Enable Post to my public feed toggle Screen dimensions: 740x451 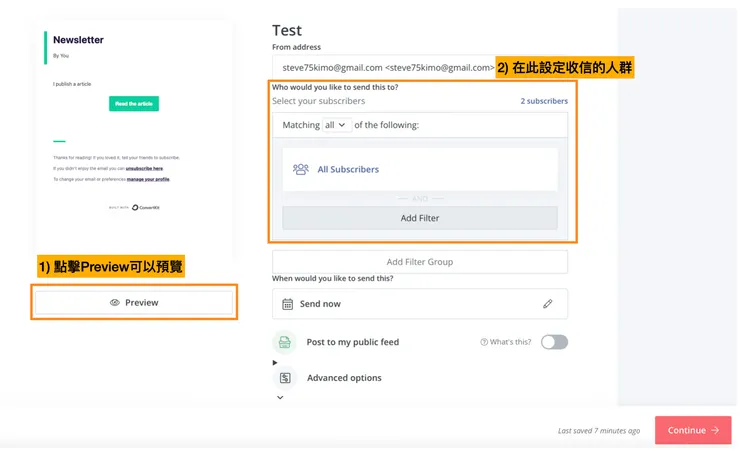(554, 342)
